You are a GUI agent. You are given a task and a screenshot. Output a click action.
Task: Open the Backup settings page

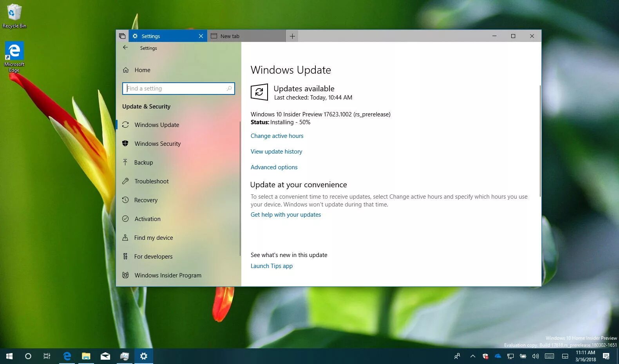pyautogui.click(x=178, y=162)
